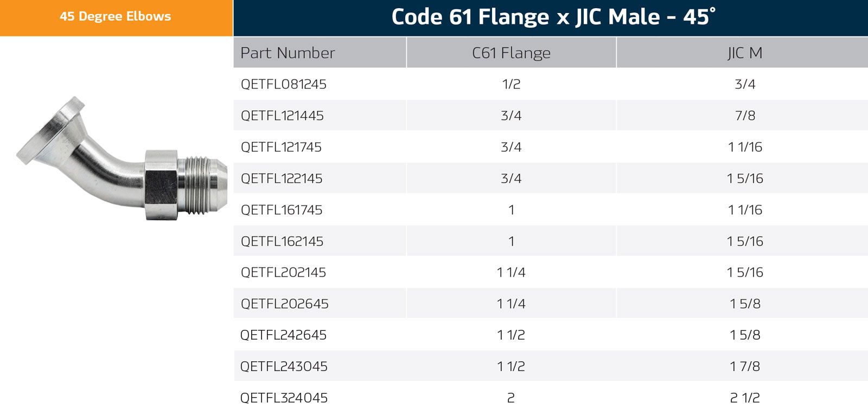This screenshot has width=868, height=415.
Task: Click the 7/8 JIC M value
Action: pyautogui.click(x=745, y=116)
